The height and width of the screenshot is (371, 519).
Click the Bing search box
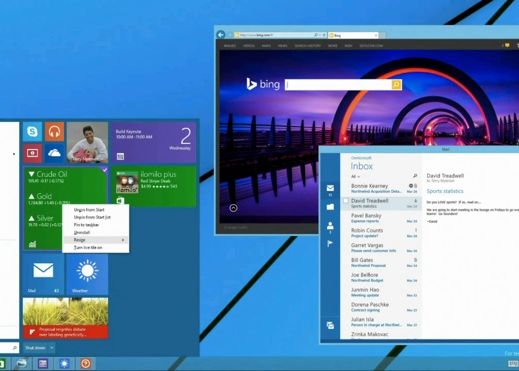point(338,85)
